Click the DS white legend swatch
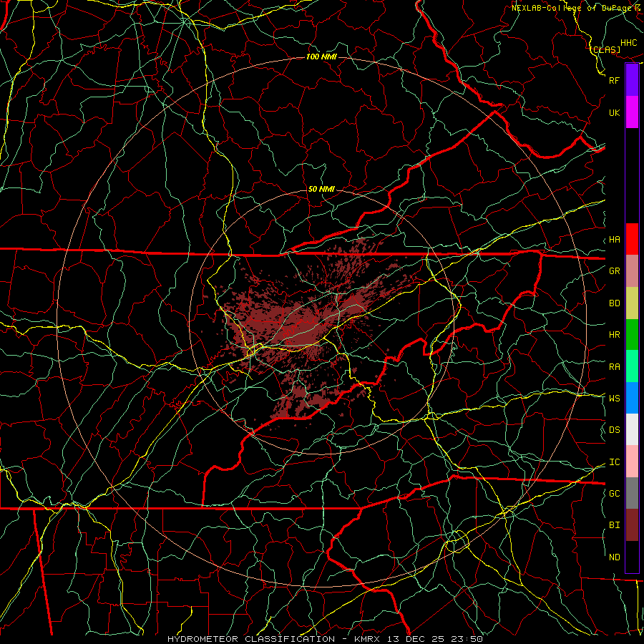Image resolution: width=644 pixels, height=644 pixels. tap(632, 429)
